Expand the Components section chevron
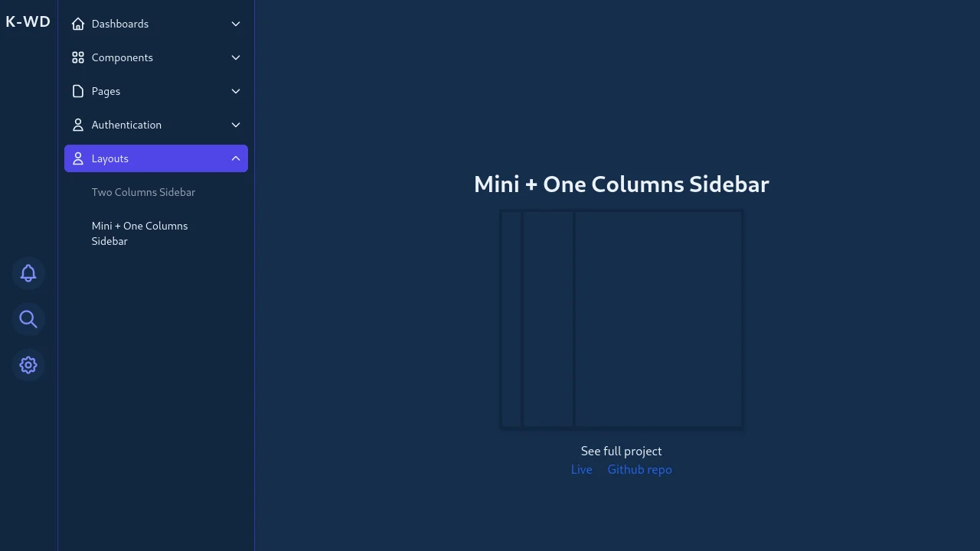980x551 pixels. pos(236,57)
